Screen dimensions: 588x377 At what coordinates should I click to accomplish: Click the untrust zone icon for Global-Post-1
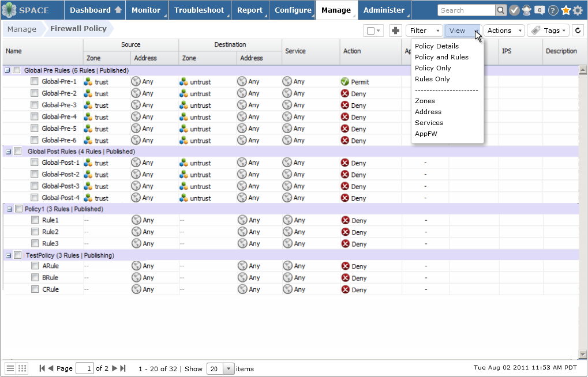click(x=183, y=163)
